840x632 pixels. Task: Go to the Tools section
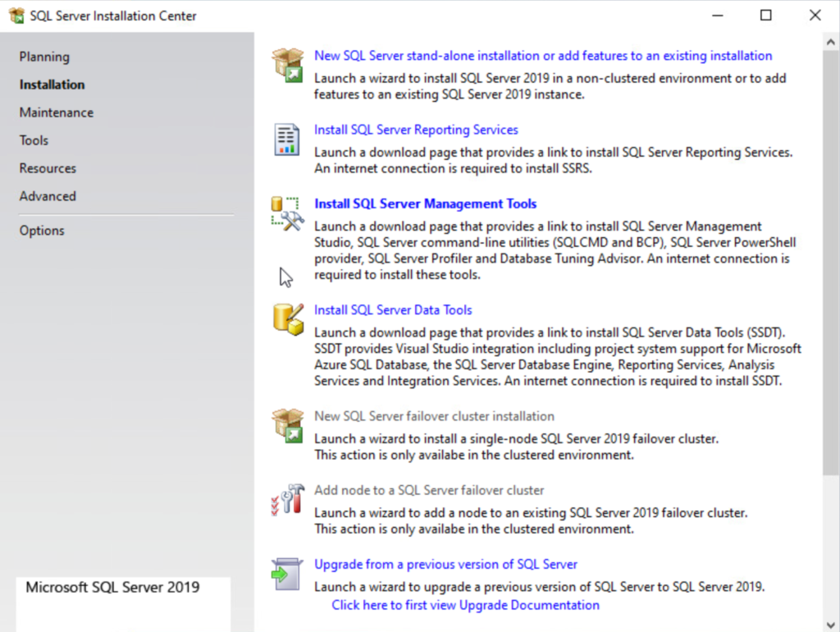tap(34, 140)
